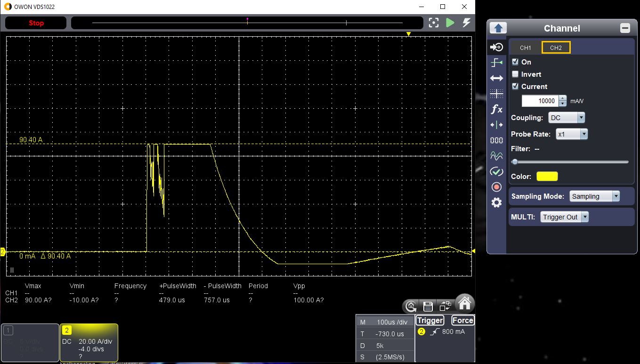Start acquisition with the green play icon
This screenshot has height=364, width=640.
[x=450, y=23]
